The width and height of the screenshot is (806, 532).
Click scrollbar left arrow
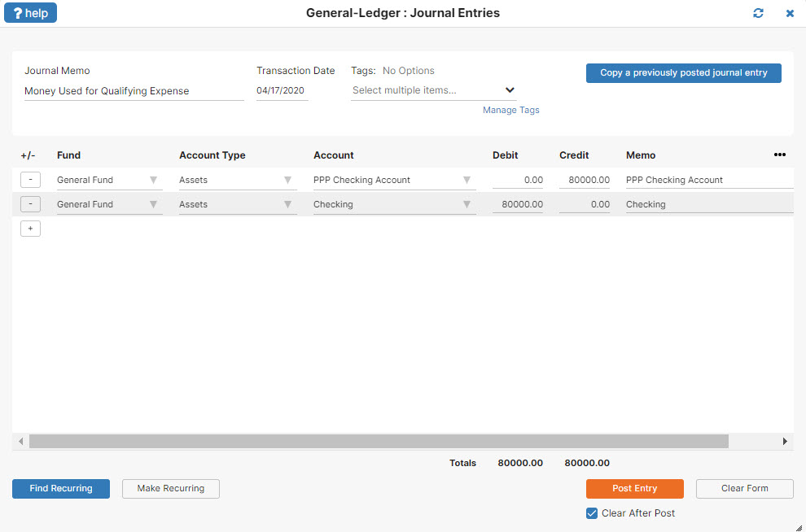tap(20, 441)
